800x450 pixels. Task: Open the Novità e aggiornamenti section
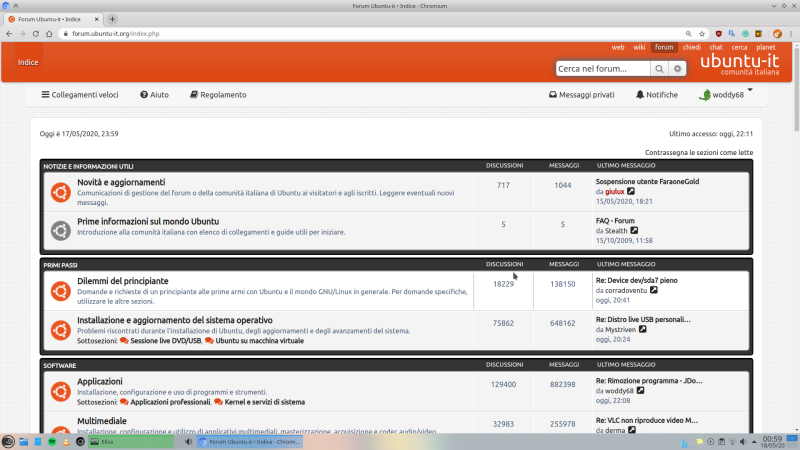point(121,182)
